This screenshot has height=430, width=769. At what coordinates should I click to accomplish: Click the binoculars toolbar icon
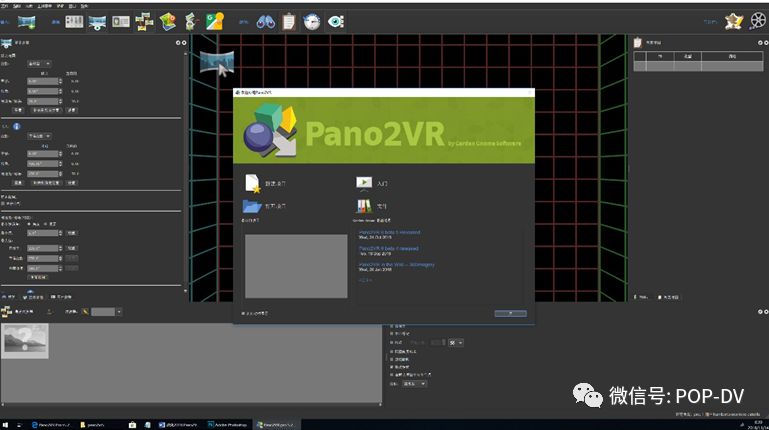tap(266, 22)
